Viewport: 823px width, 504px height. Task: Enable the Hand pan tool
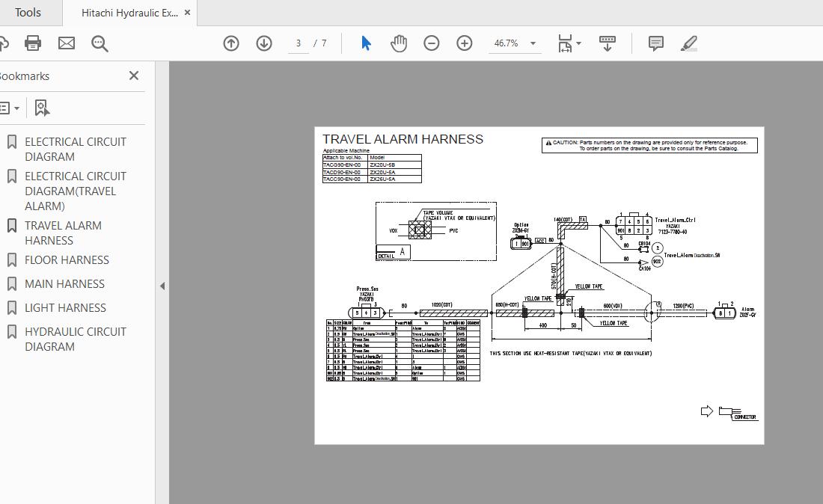399,43
